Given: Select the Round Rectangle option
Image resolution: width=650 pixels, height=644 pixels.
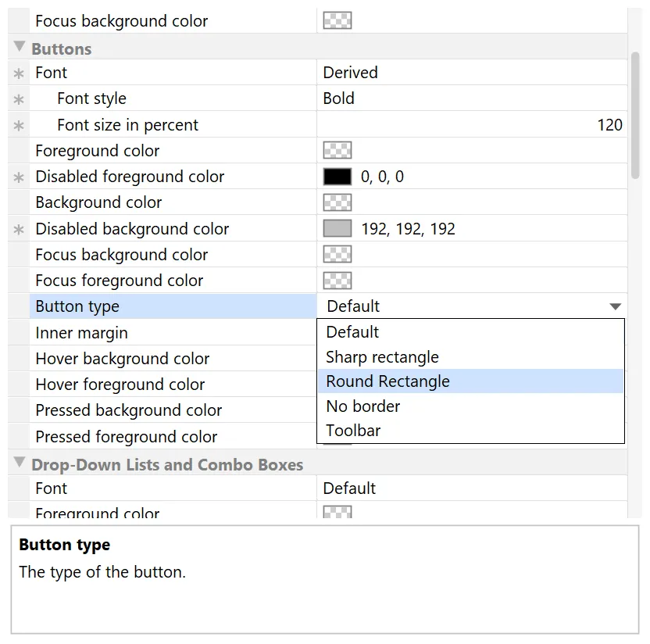Looking at the screenshot, I should tap(387, 381).
